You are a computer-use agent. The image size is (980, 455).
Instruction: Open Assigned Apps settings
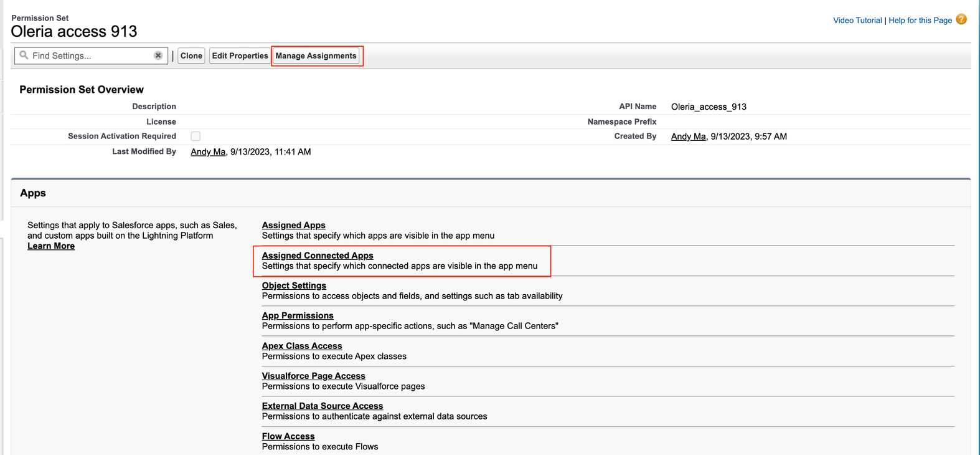click(294, 225)
